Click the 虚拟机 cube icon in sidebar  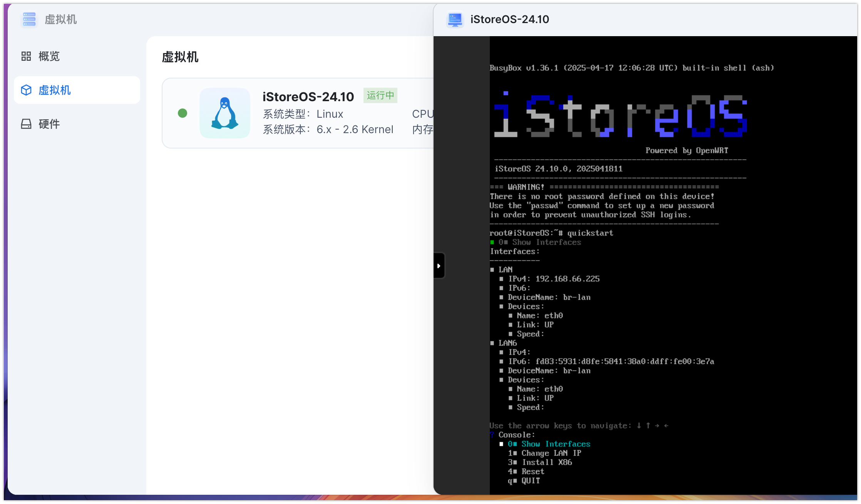(x=26, y=90)
